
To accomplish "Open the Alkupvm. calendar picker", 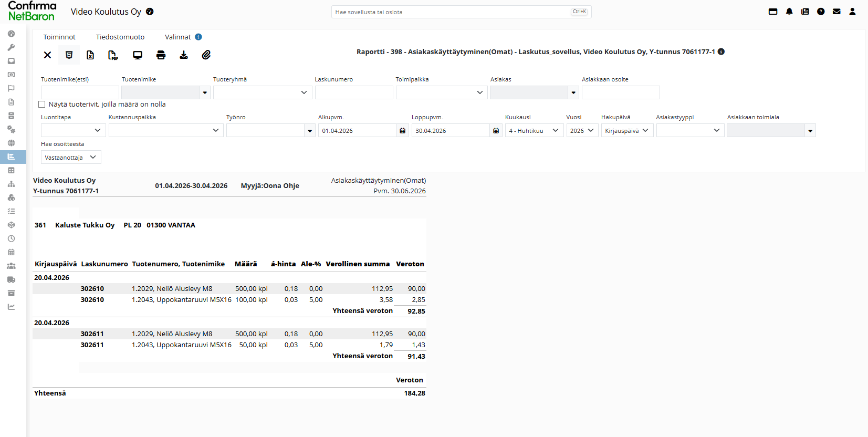I will 402,131.
